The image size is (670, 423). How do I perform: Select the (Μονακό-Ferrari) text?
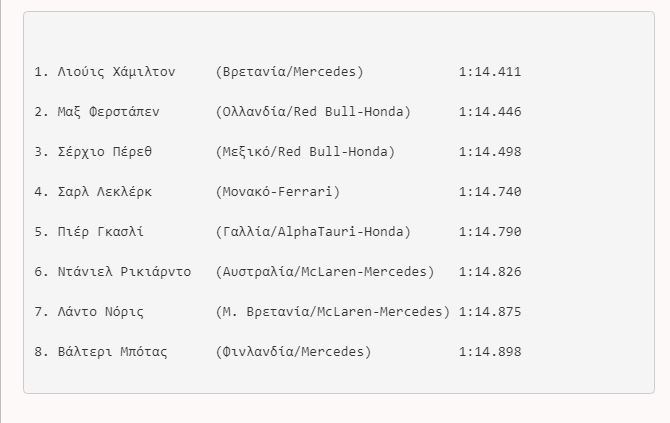tap(277, 192)
